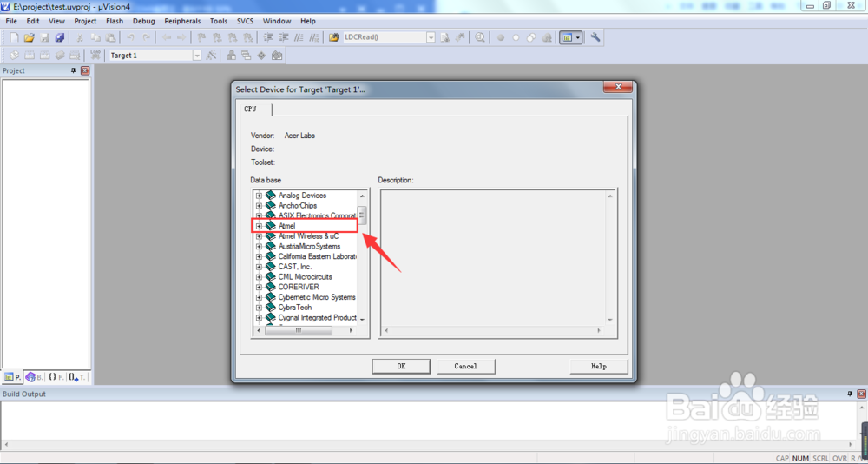Open Configuration via the wrench icon
868x464 pixels.
click(595, 37)
